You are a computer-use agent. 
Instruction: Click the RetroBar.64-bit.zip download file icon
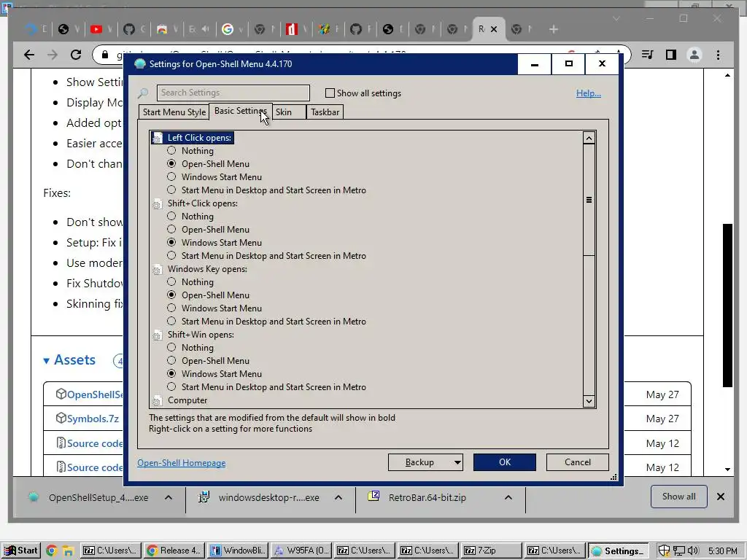click(x=373, y=497)
